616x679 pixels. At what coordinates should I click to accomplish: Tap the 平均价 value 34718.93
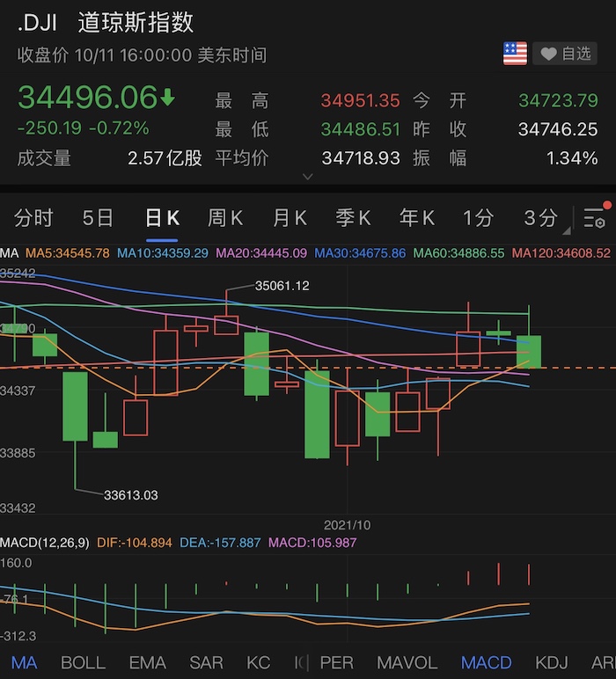(361, 158)
